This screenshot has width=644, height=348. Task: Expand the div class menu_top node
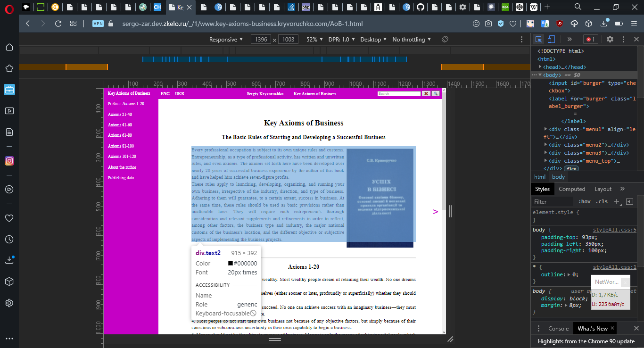click(x=545, y=161)
